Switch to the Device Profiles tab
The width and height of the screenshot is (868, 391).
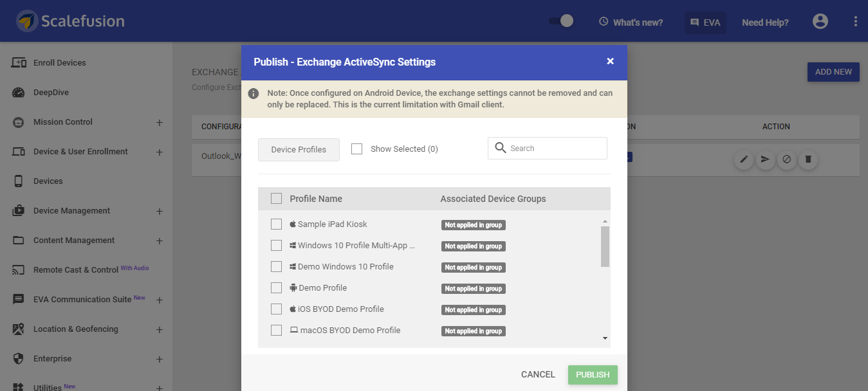299,149
